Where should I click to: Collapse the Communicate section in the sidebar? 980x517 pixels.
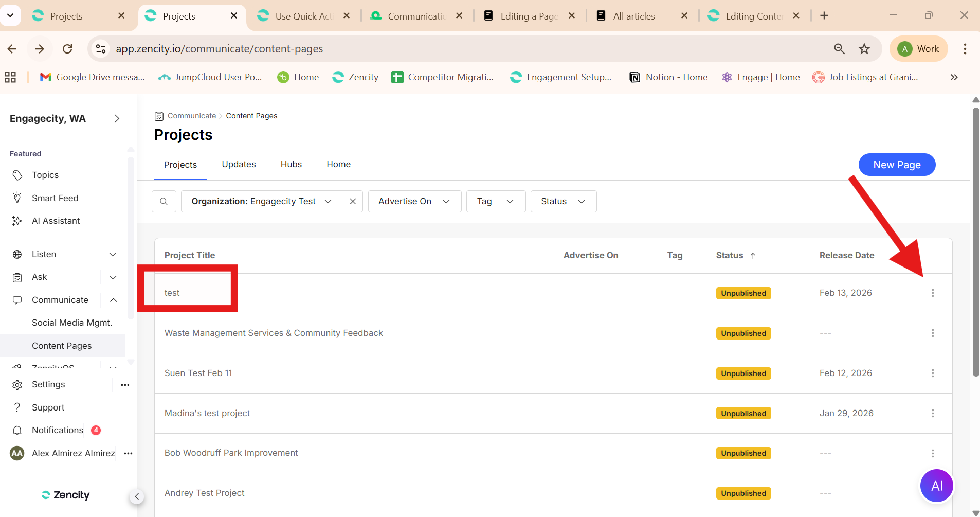click(x=114, y=300)
